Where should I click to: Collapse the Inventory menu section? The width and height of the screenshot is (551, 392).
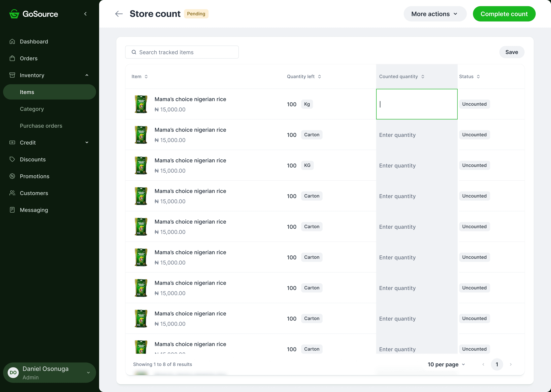tap(87, 75)
